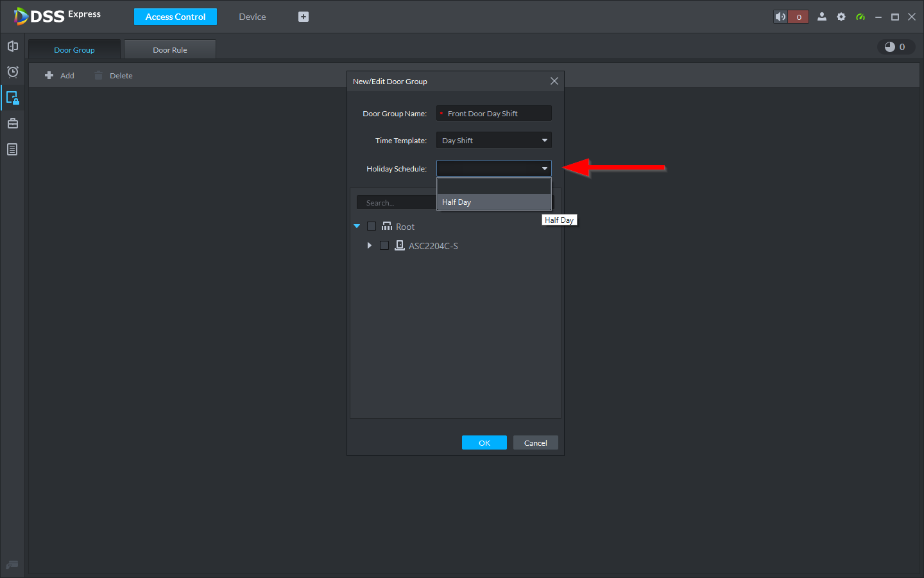Viewport: 924px width, 578px height.
Task: Select the access control lock sidebar icon
Action: [12, 98]
